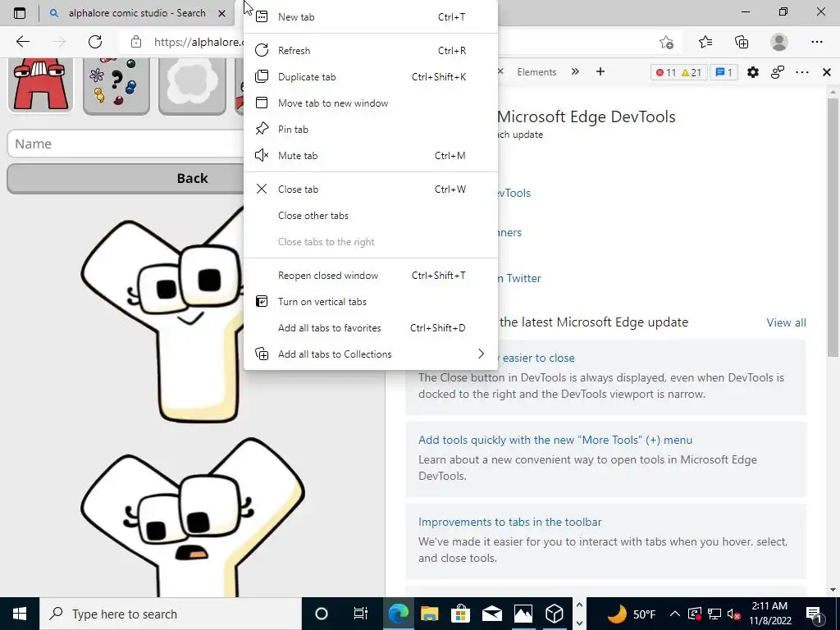Image resolution: width=840 pixels, height=630 pixels.
Task: Choose New tab from context menu
Action: 371,17
